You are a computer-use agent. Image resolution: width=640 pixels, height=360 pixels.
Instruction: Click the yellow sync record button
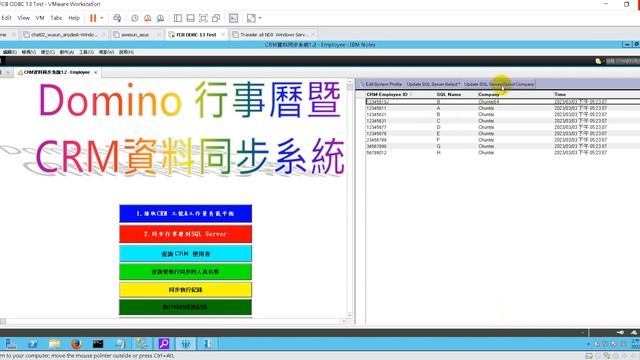(185, 289)
